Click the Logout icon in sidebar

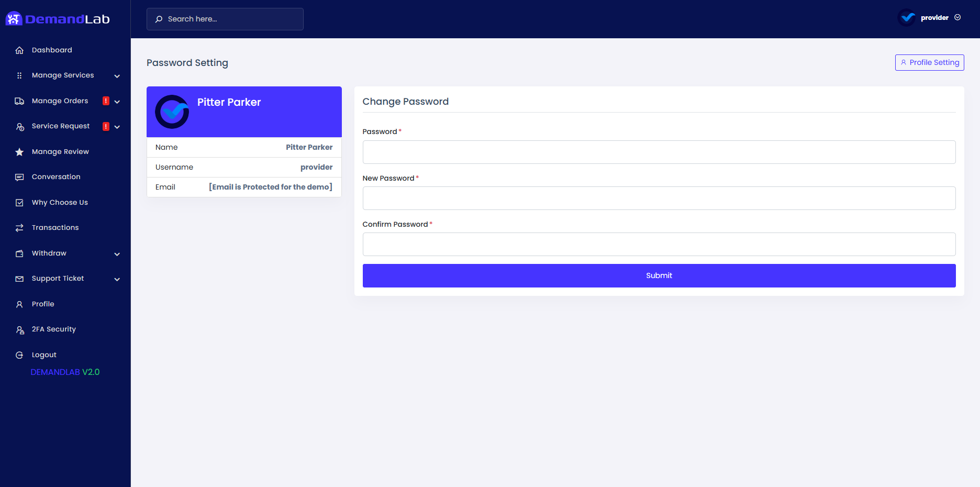click(x=19, y=355)
